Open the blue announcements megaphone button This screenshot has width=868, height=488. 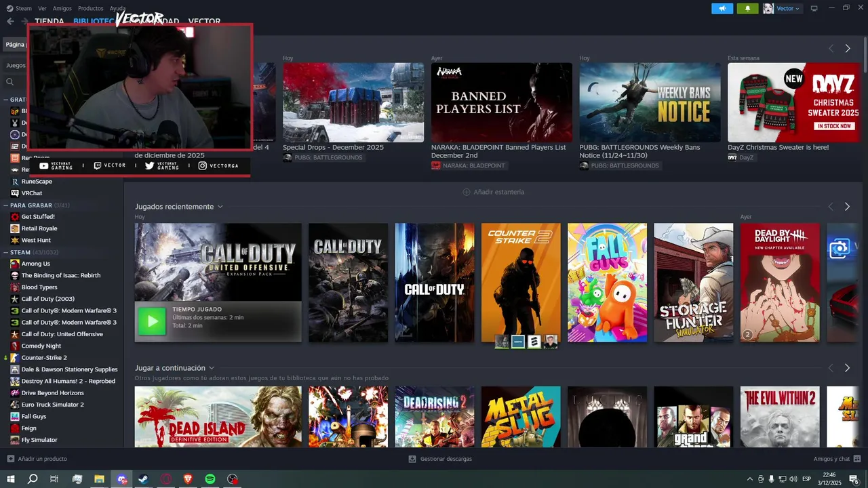point(722,8)
